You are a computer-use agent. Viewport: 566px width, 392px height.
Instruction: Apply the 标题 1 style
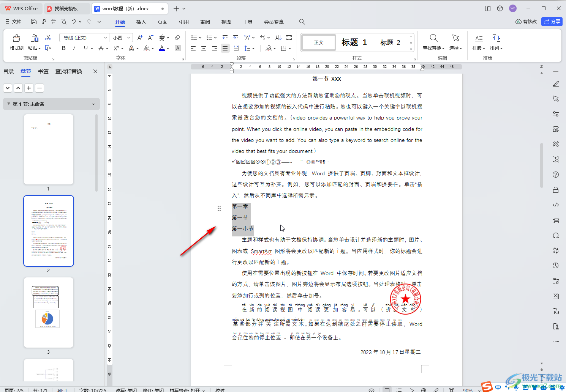click(x=354, y=43)
